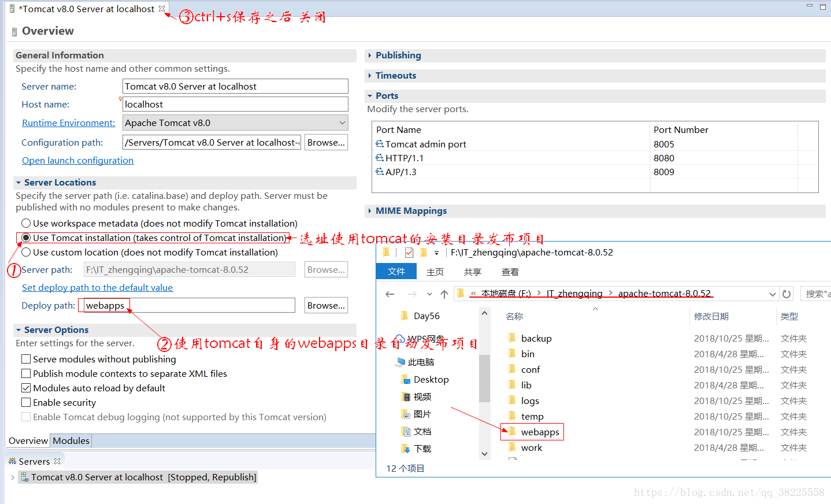The width and height of the screenshot is (831, 504).
Task: Collapse the Server Locations section
Action: [x=18, y=183]
